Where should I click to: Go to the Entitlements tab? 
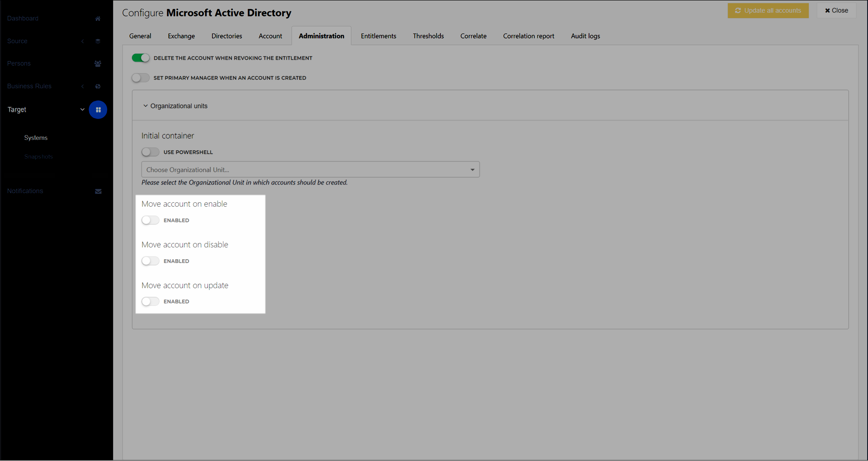[378, 36]
